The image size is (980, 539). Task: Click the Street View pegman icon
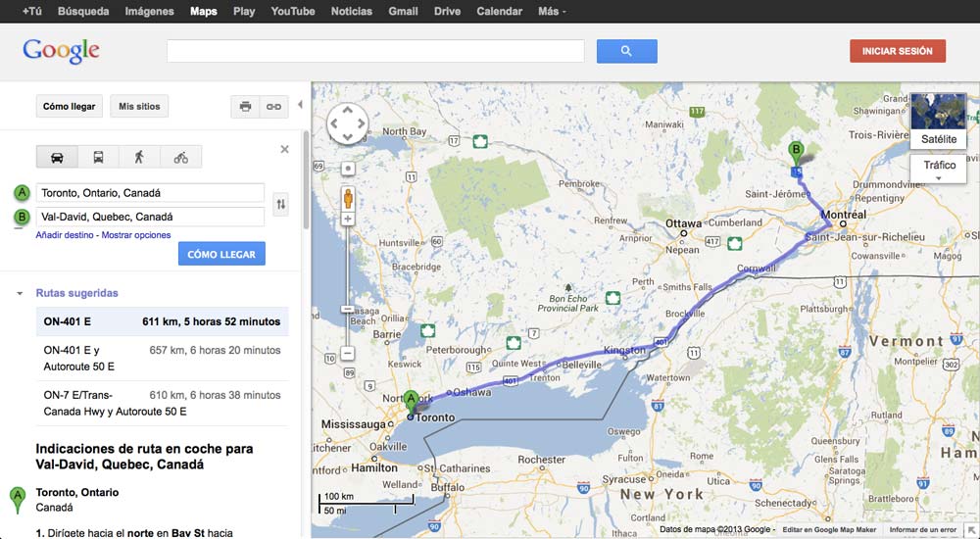pyautogui.click(x=348, y=198)
